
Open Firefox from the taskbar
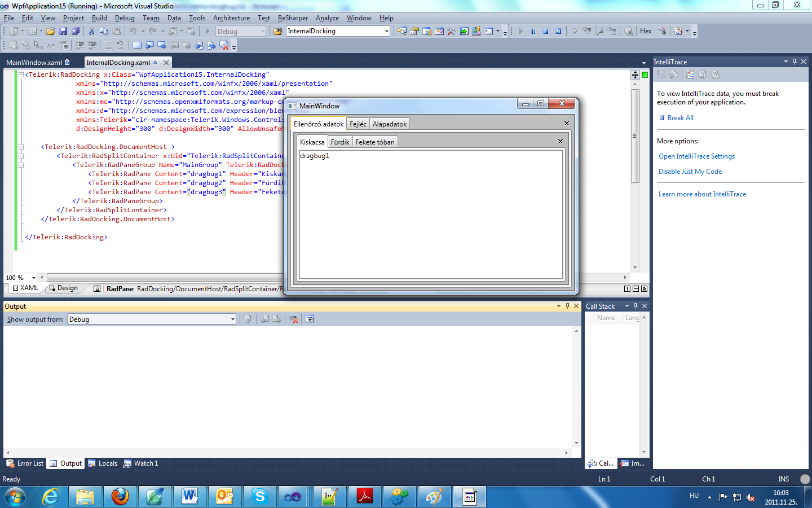120,497
